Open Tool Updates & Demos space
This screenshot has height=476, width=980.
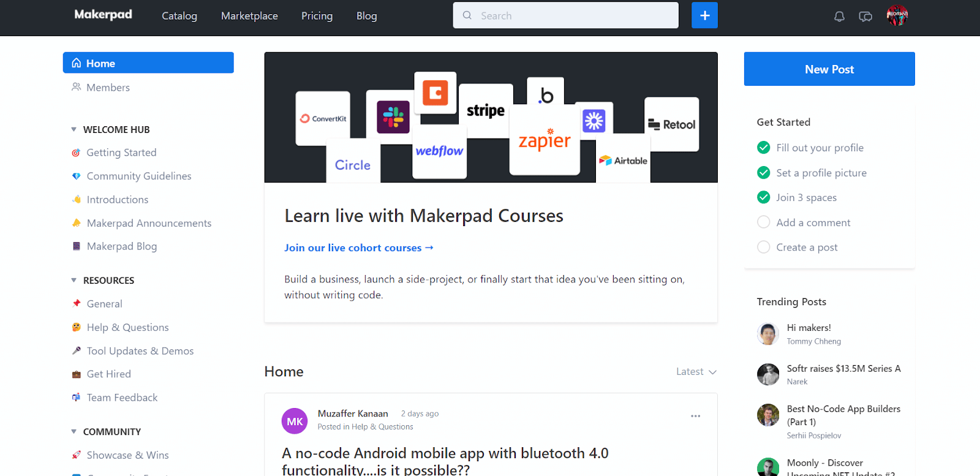(x=140, y=351)
